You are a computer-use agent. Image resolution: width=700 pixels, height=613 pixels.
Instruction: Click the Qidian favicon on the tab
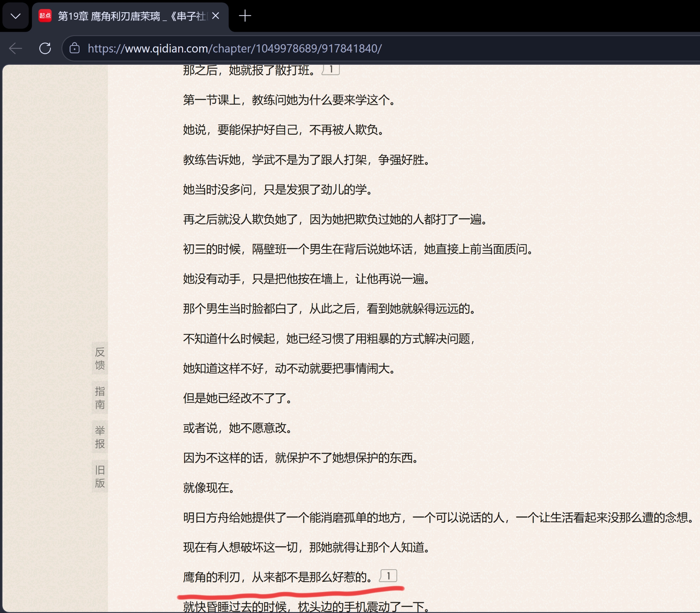tap(45, 16)
